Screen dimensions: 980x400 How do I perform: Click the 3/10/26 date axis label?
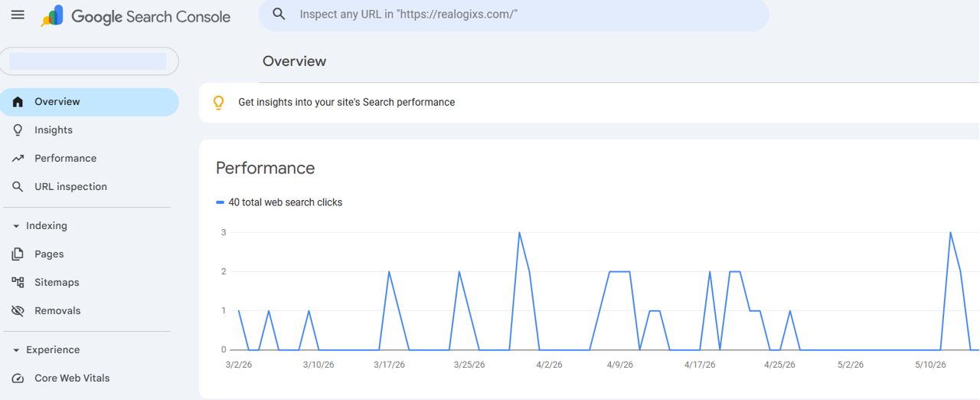click(x=318, y=365)
